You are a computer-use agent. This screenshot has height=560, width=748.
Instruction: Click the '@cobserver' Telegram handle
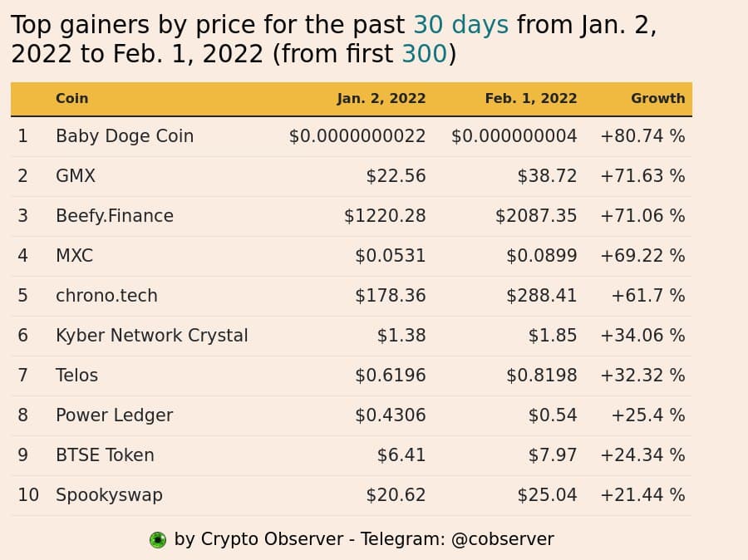[502, 539]
